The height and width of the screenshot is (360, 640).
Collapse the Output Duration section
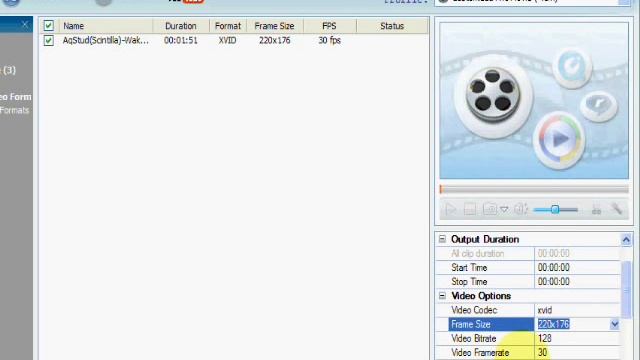(442, 239)
